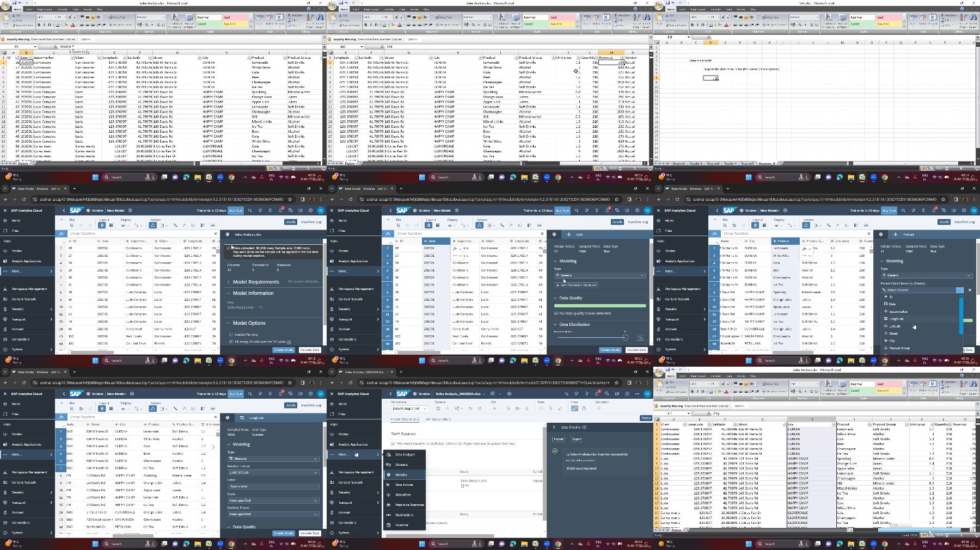
Task: Open the Scale dropdown in Longitude details
Action: point(273,500)
